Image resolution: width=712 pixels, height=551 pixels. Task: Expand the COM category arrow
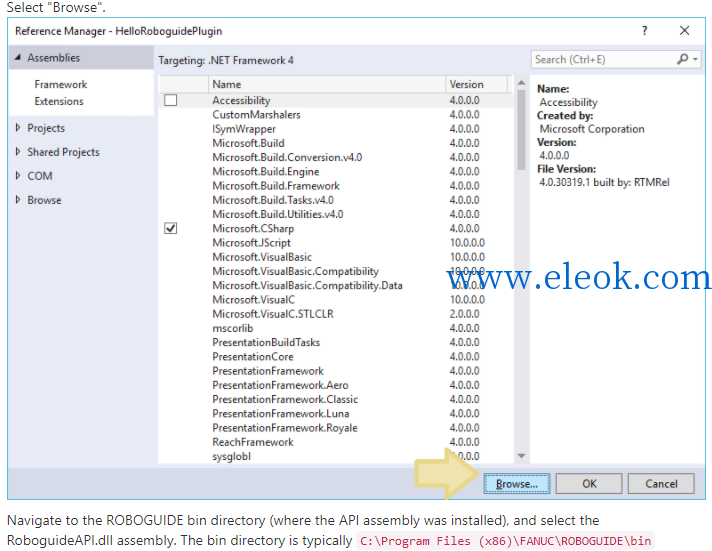(18, 175)
